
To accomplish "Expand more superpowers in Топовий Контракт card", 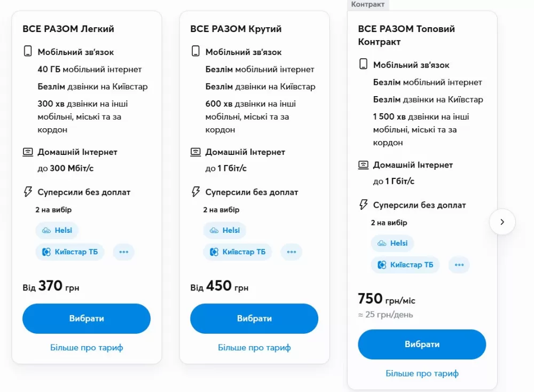I will [459, 264].
